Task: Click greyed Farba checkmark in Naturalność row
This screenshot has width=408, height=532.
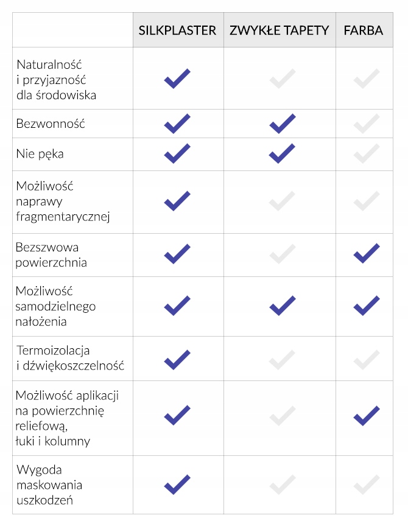Action: (x=367, y=79)
